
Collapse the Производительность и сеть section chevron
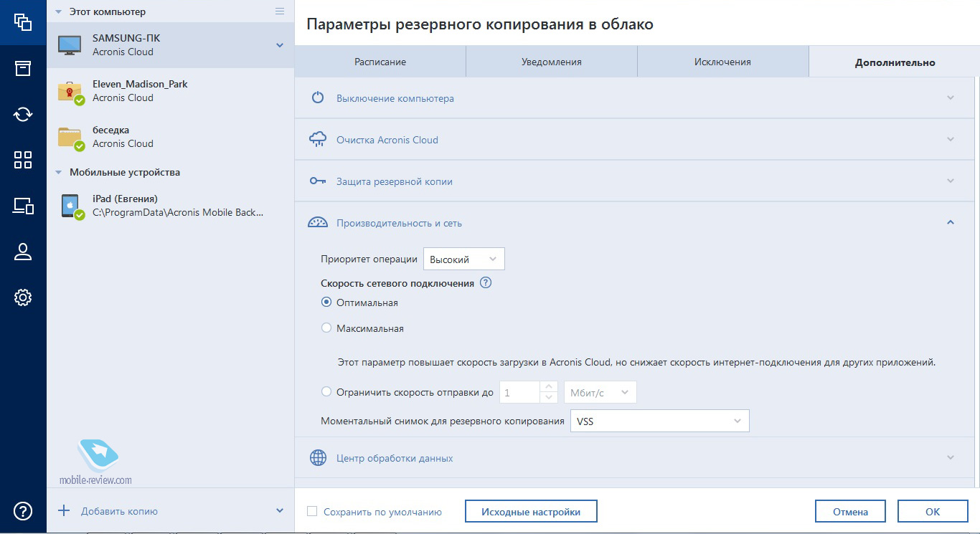[951, 223]
